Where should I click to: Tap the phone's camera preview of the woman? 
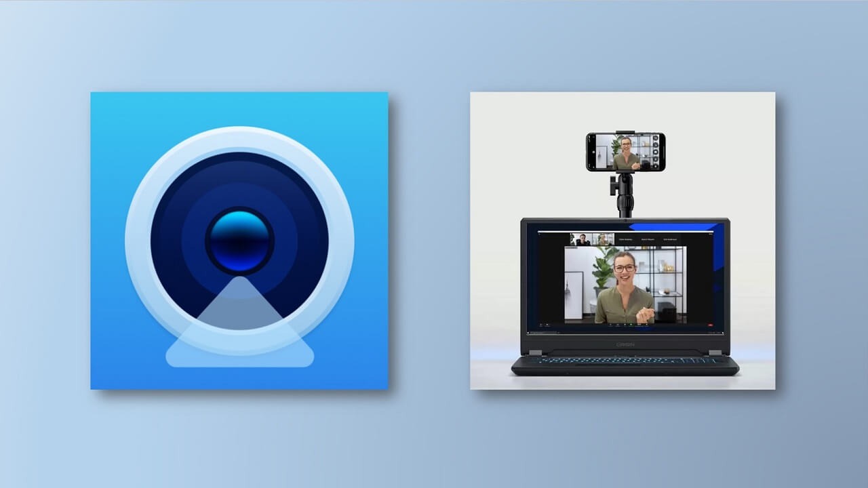coord(625,152)
